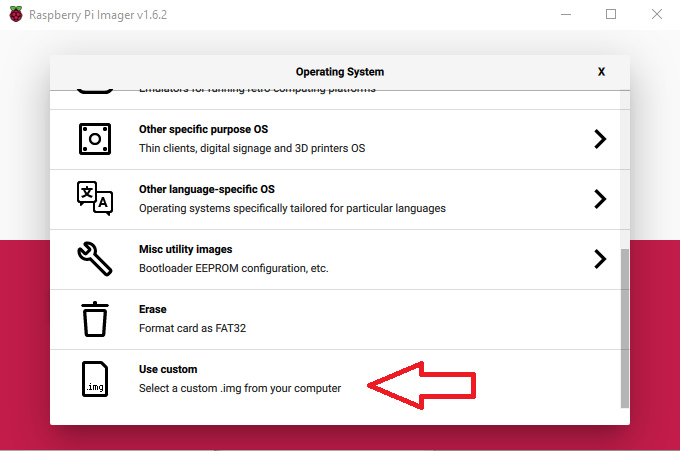Choose Erase title text
This screenshot has height=451, width=680.
coord(153,309)
